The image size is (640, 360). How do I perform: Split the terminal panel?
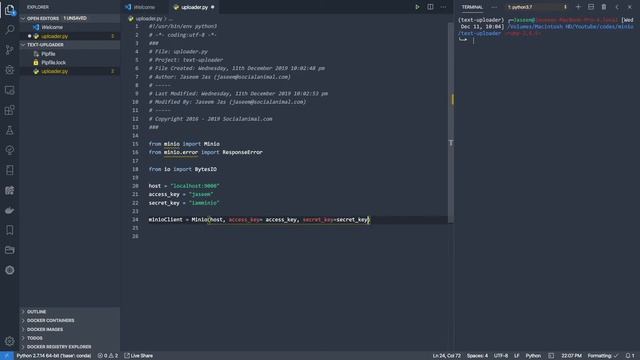click(x=591, y=7)
